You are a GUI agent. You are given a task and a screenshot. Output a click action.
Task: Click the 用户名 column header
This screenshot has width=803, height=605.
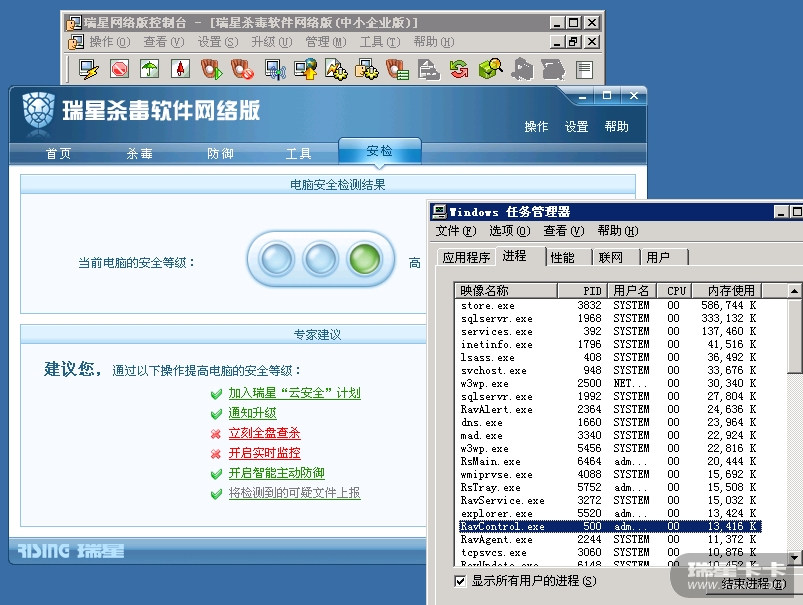pyautogui.click(x=631, y=291)
